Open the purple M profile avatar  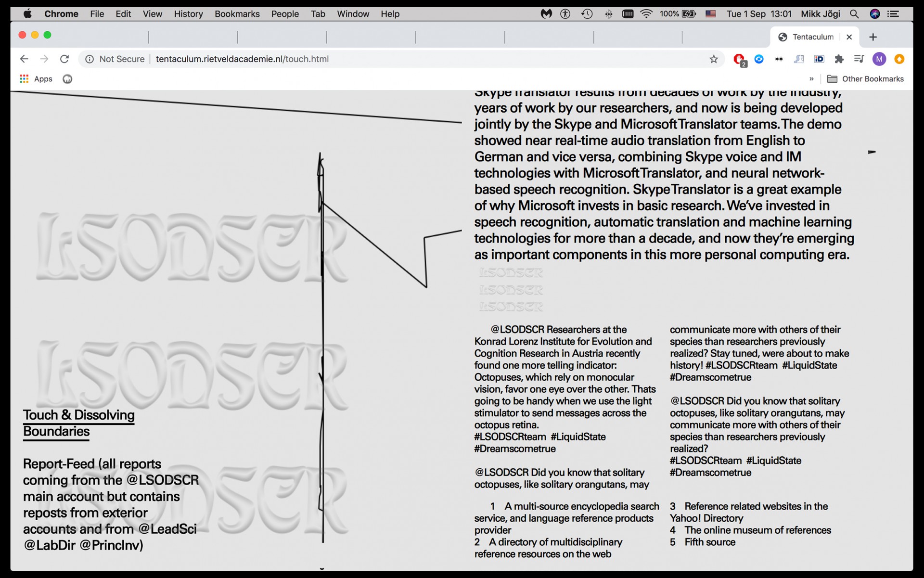pos(879,59)
